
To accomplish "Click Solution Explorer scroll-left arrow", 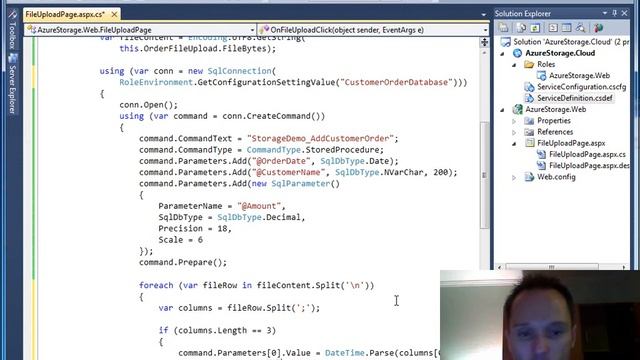I will tap(500, 267).
